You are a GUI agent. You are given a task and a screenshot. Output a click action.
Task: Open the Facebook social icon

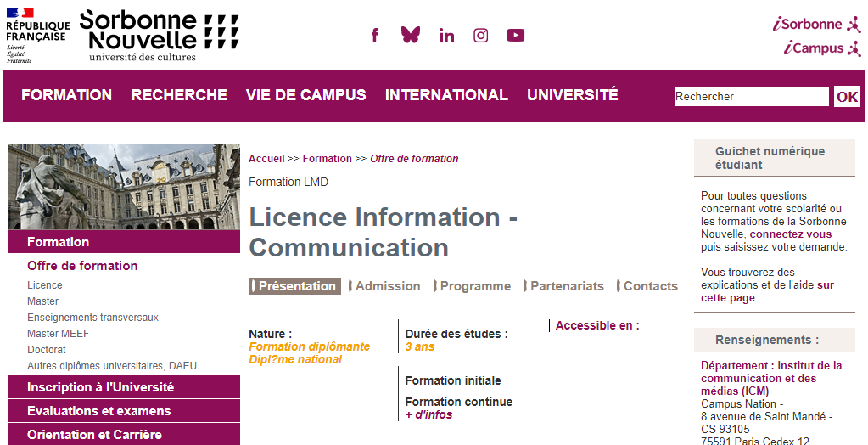coord(375,36)
